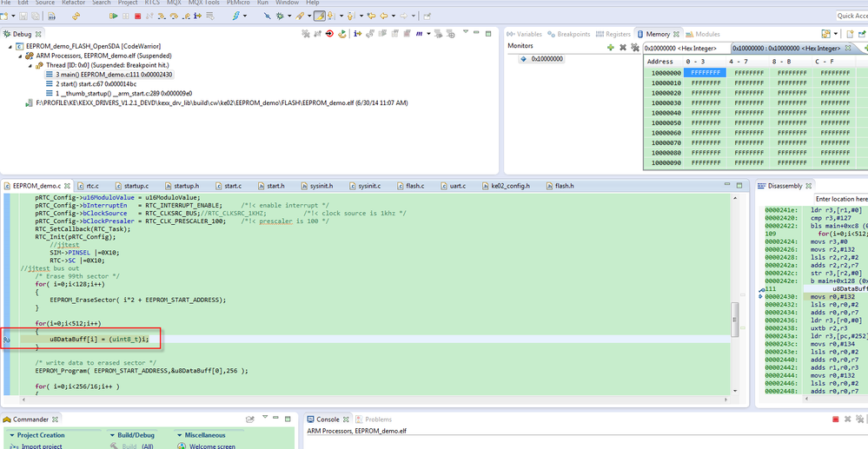Toggle Instruction Stepping Mode in main toolbar
868x449 pixels.
coord(197,16)
